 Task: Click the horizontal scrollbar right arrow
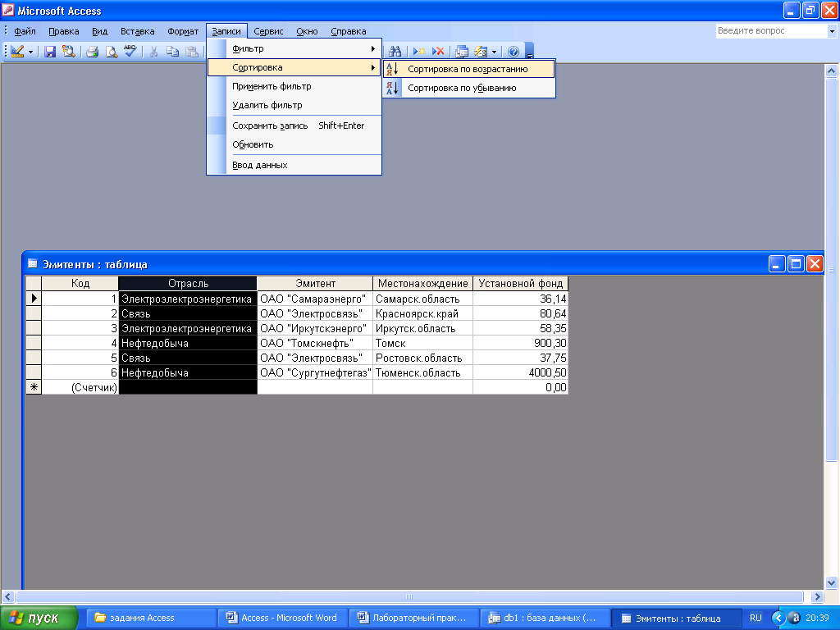817,596
